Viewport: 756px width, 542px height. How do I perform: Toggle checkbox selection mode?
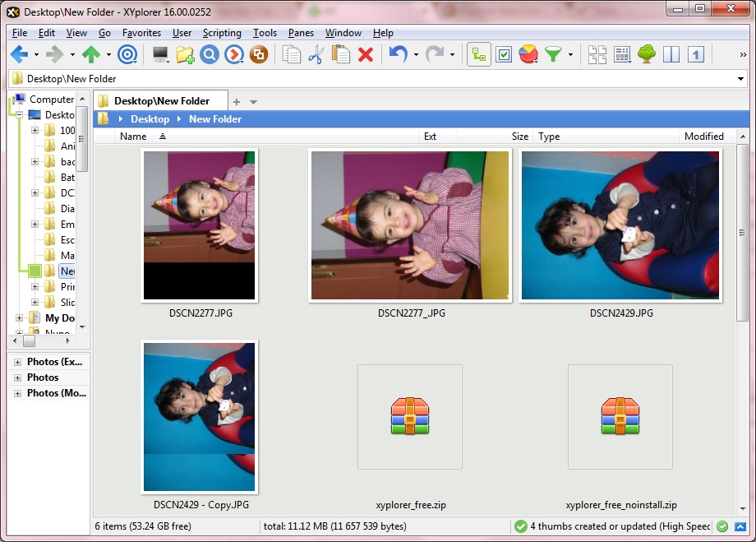point(504,54)
